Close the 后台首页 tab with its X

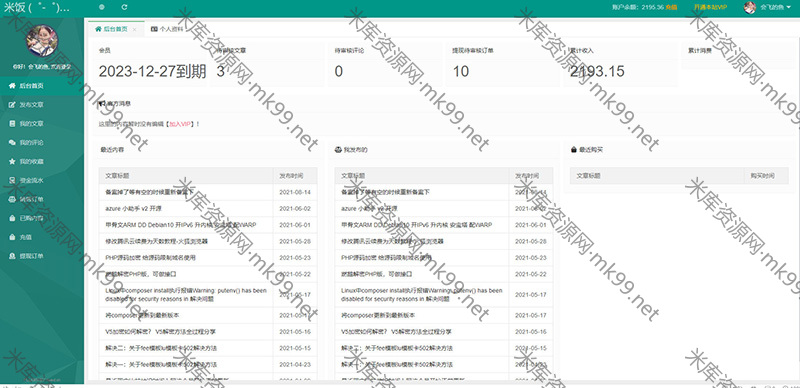(135, 30)
